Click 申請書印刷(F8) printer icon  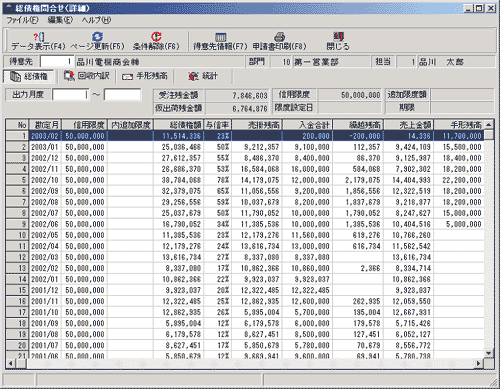pos(279,37)
